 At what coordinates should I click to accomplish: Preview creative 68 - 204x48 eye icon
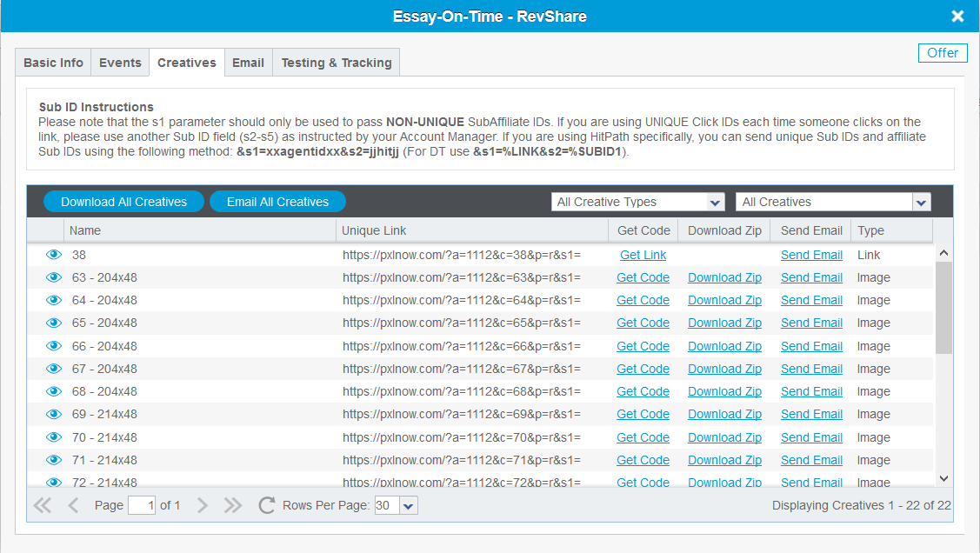point(54,392)
